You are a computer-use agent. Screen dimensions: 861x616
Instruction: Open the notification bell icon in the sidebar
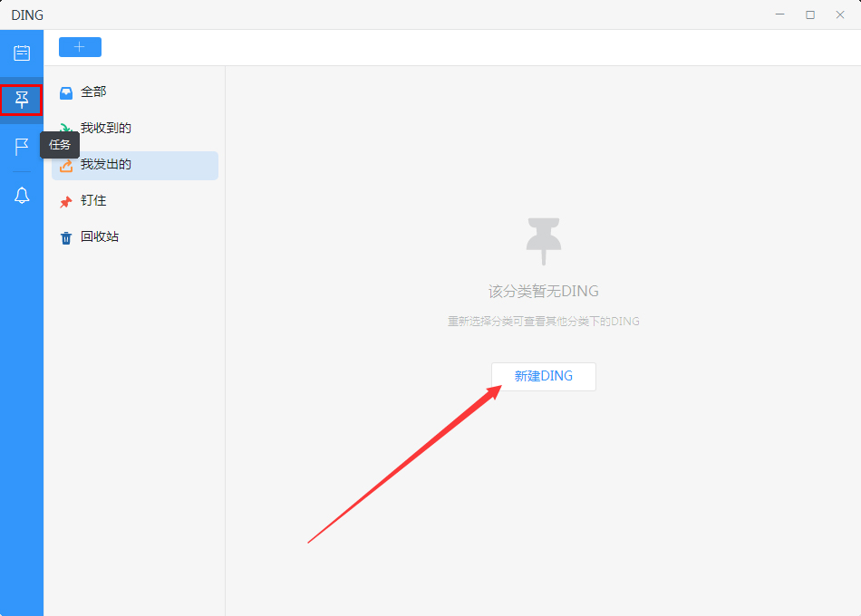21,195
